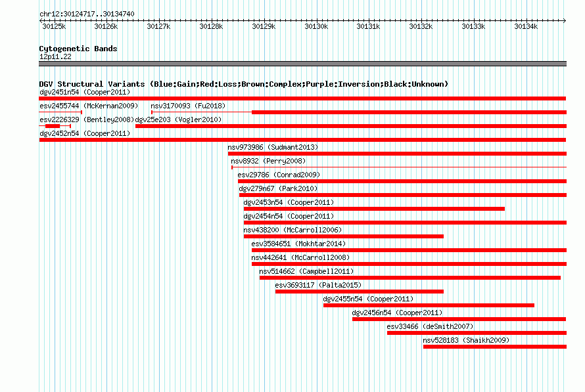Click the dgv2453n54 (Cooper2011) label

(x=289, y=202)
